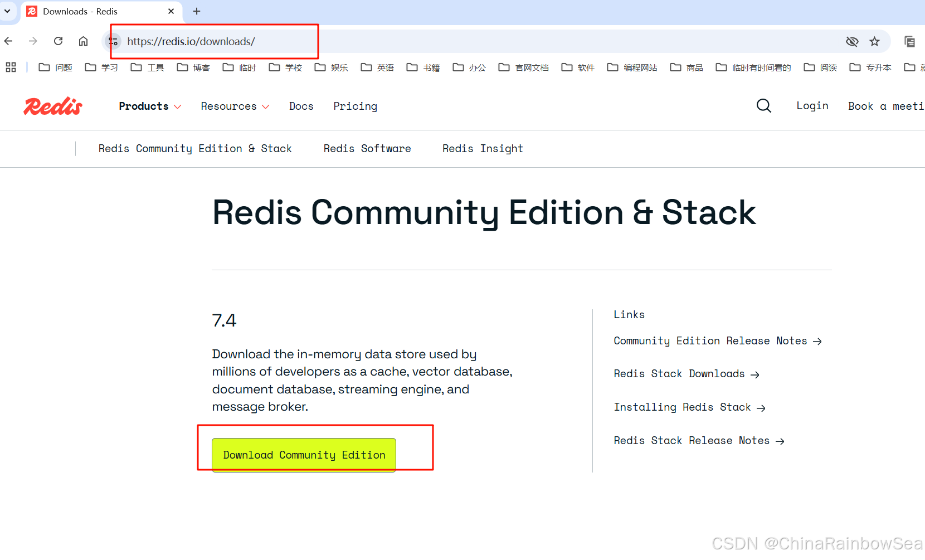
Task: Open the 临时 bookmark folder
Action: (240, 67)
